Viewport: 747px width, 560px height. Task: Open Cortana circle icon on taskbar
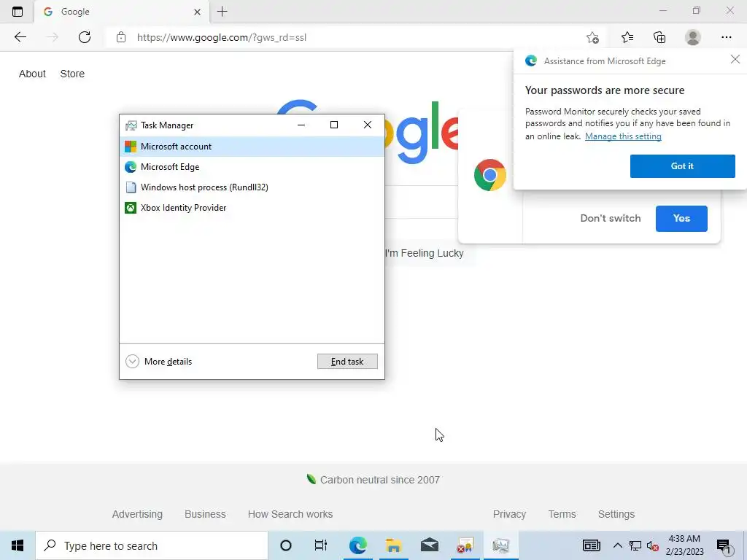(286, 545)
